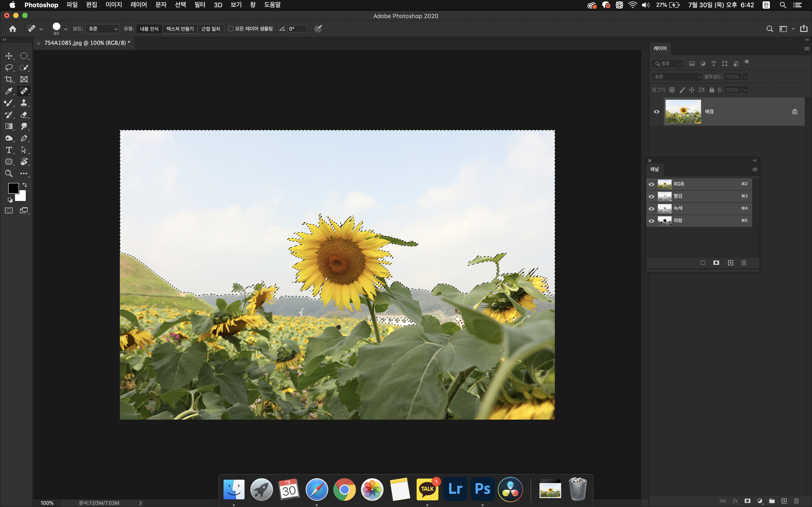Select the Crop tool
Screen dimensions: 812x507
pos(9,79)
